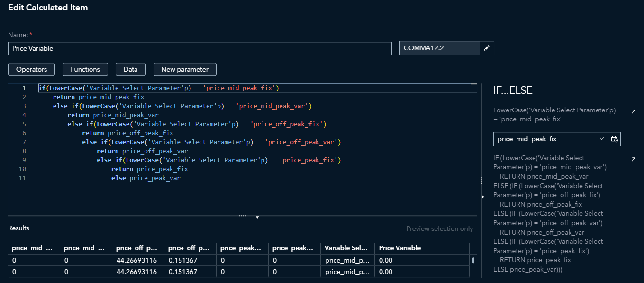Click the COMMA12.2 format field
644x283 pixels.
(439, 48)
